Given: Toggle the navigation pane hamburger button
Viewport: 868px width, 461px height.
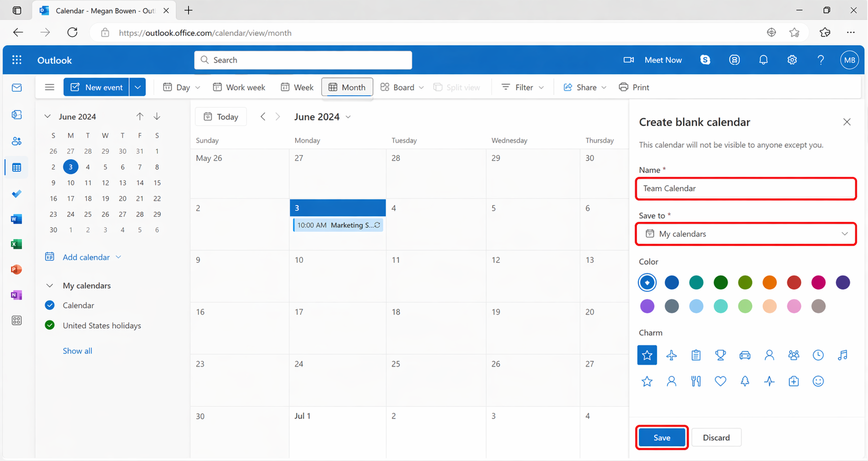Looking at the screenshot, I should (x=49, y=87).
